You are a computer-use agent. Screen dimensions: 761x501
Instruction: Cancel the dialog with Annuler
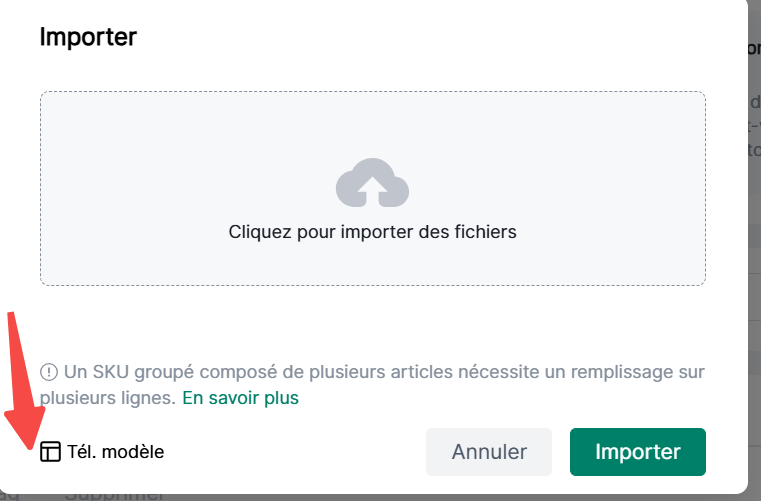(489, 452)
